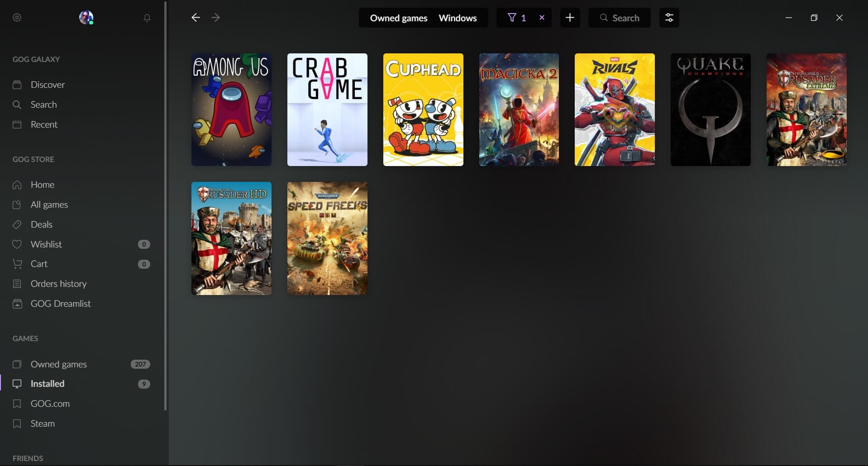Open GOG Galaxy settings gear
Image resolution: width=868 pixels, height=466 pixels.
17,18
